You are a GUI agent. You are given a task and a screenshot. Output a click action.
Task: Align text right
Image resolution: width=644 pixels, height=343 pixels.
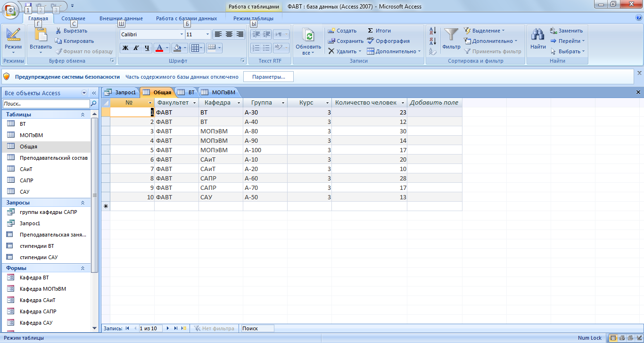(240, 34)
